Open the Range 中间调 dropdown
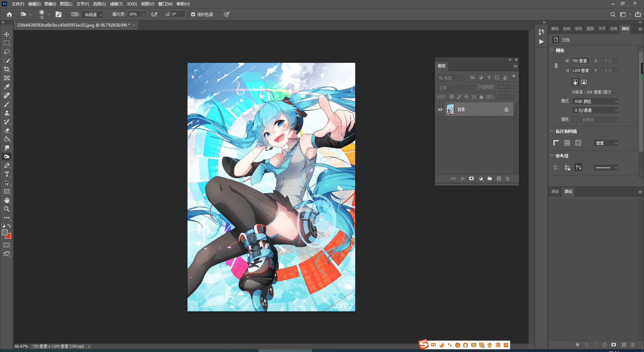This screenshot has height=352, width=644. [93, 14]
